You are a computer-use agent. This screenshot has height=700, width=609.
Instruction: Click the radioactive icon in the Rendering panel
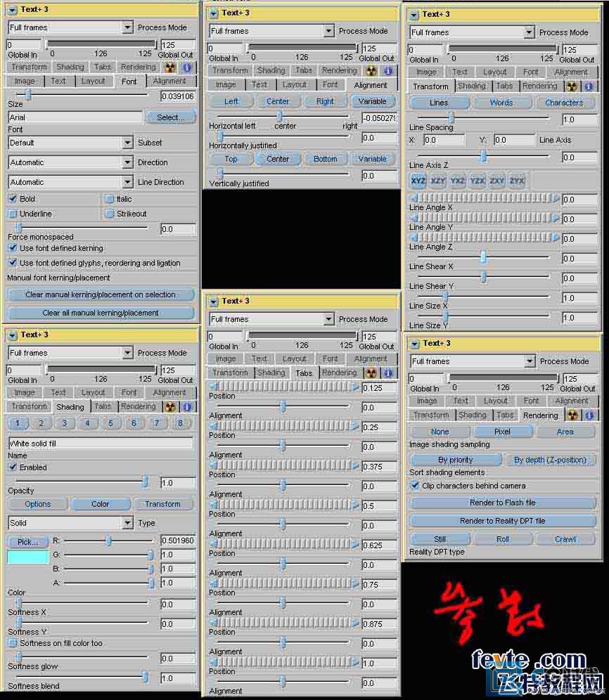(572, 415)
